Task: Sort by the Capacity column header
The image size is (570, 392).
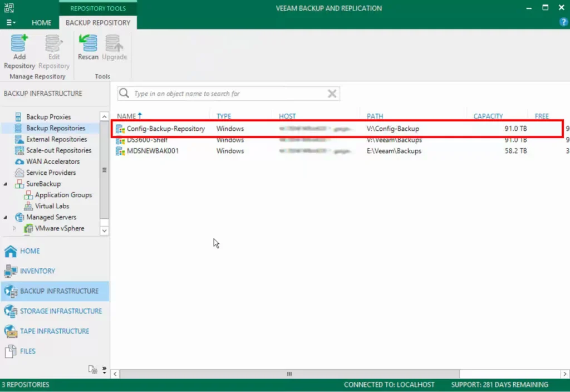Action: pyautogui.click(x=488, y=116)
